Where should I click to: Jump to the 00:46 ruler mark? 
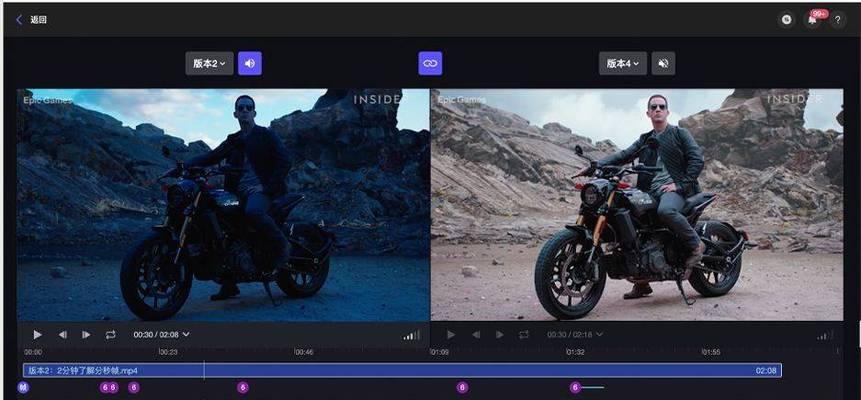[304, 352]
